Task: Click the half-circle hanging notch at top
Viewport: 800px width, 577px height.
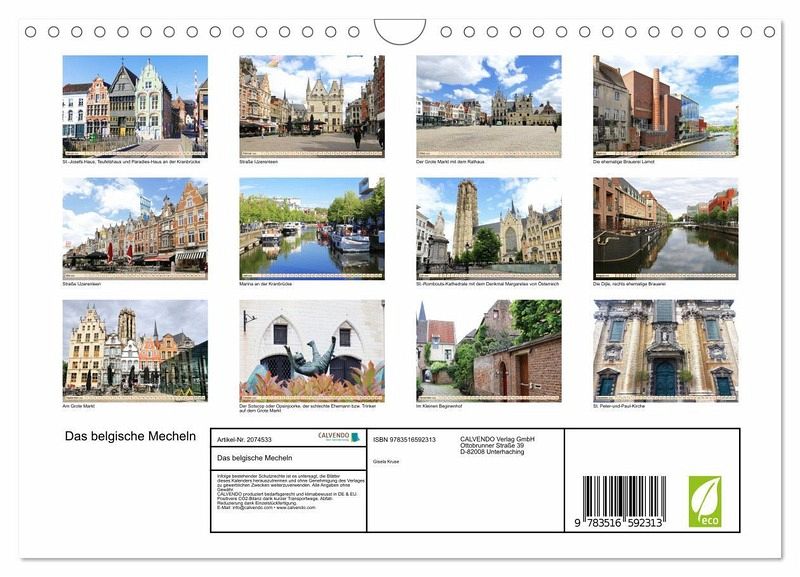Action: coord(399,32)
